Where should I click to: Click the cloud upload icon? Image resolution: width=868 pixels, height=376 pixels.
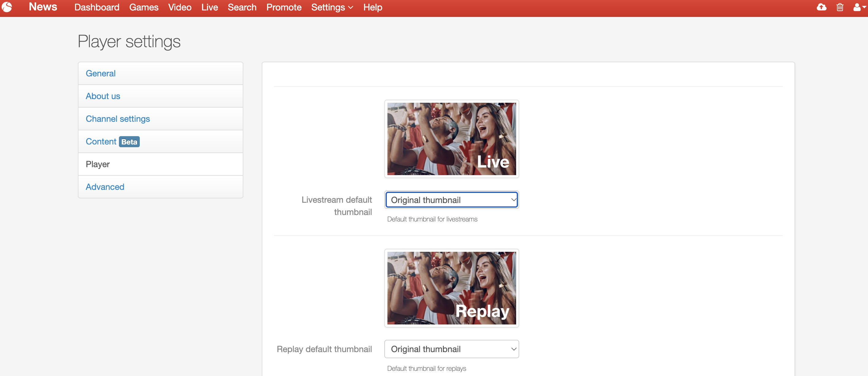point(821,7)
